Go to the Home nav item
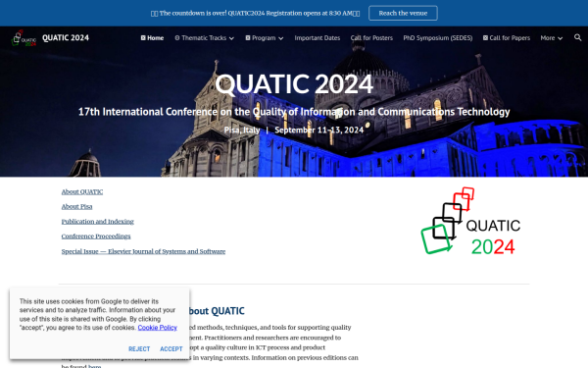This screenshot has width=588, height=368. (152, 38)
